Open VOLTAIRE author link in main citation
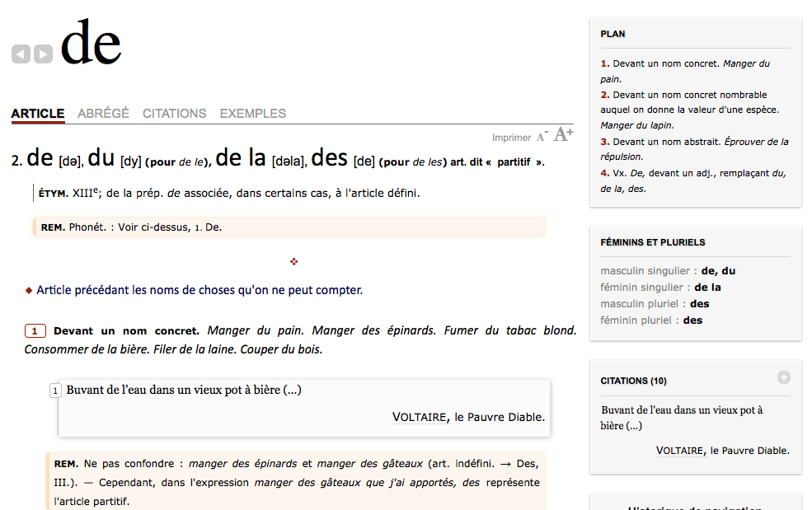Screen dimensions: 812x510 [420, 417]
